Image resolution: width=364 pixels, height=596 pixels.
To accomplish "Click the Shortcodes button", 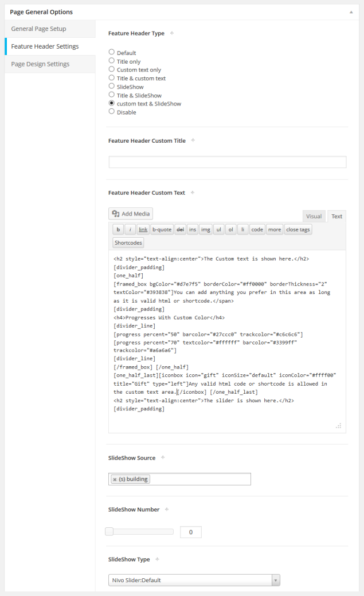I will coord(128,242).
